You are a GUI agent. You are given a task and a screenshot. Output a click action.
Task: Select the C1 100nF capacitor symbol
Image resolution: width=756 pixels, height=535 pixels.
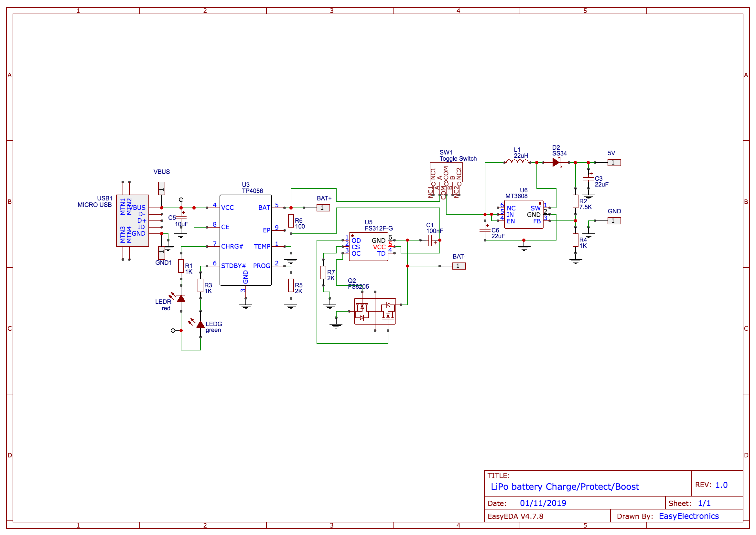[x=430, y=241]
